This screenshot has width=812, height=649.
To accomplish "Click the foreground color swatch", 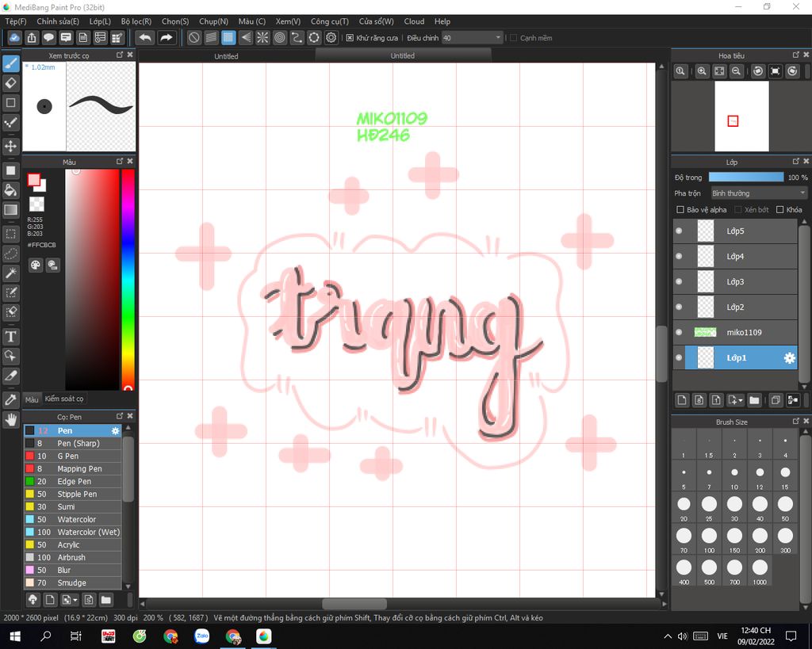I will pyautogui.click(x=33, y=180).
